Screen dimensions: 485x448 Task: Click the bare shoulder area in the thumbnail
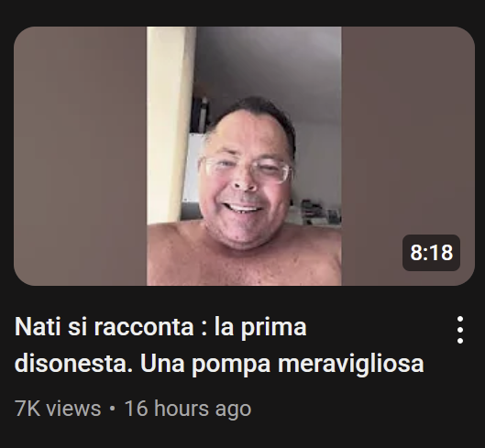pos(176,254)
